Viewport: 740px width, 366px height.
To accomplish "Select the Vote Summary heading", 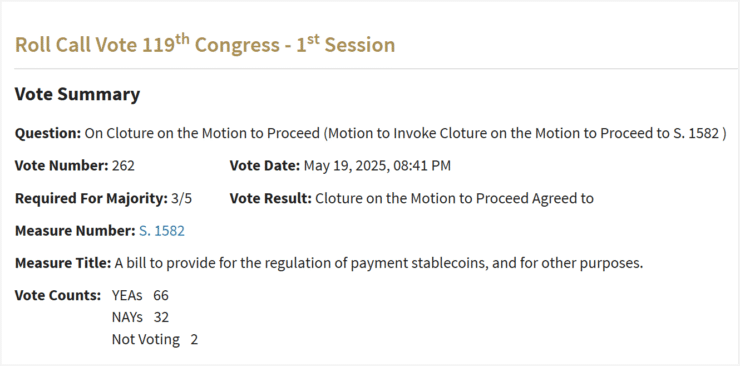I will 77,94.
